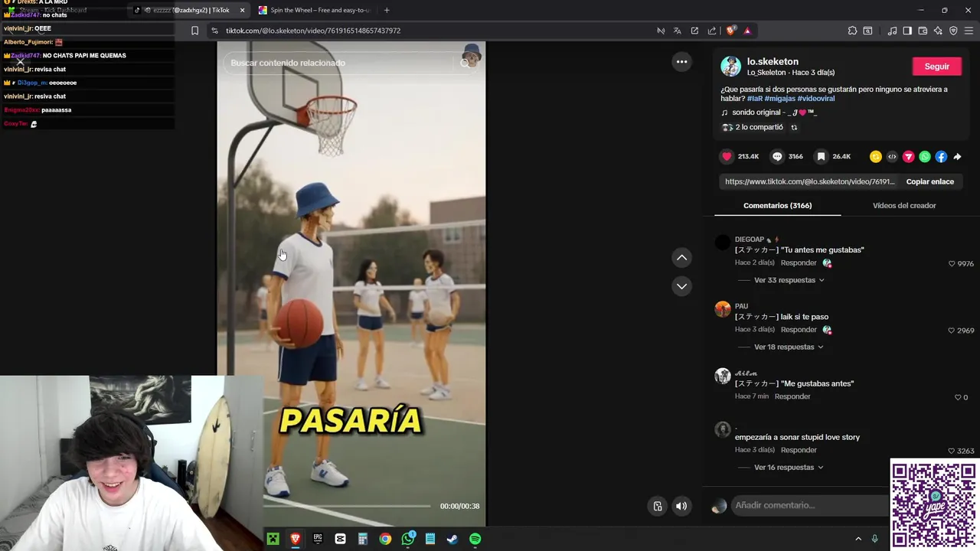Click the mic icon in the system tray

[x=874, y=539]
